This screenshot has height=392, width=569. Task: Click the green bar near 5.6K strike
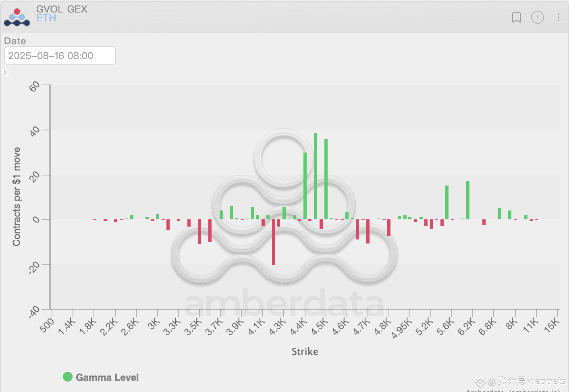447,202
